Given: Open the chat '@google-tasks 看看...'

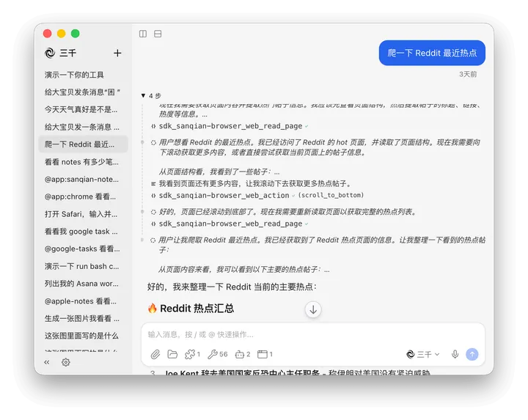Looking at the screenshot, I should coord(83,248).
